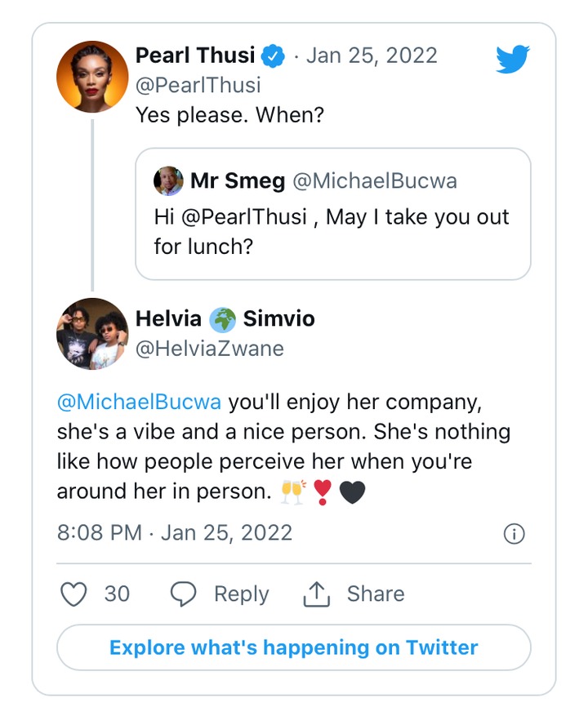Click the reply speech bubble icon
This screenshot has width=588, height=707.
click(x=183, y=594)
